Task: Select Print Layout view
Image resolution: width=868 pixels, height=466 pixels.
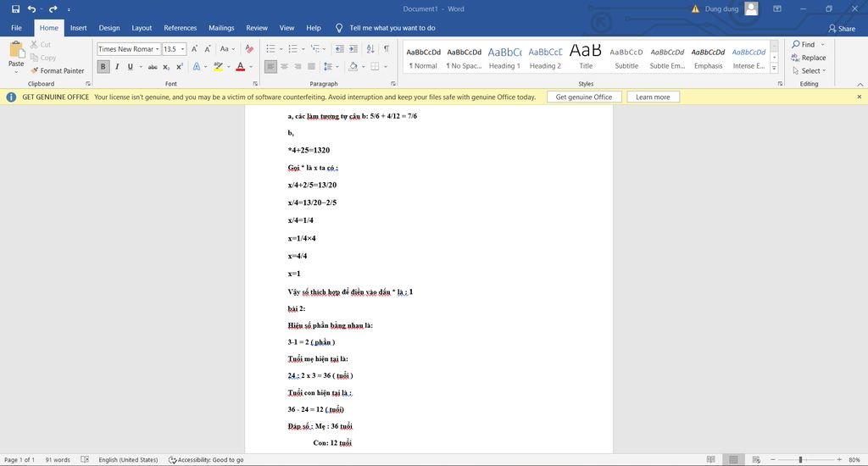Action: tap(733, 459)
